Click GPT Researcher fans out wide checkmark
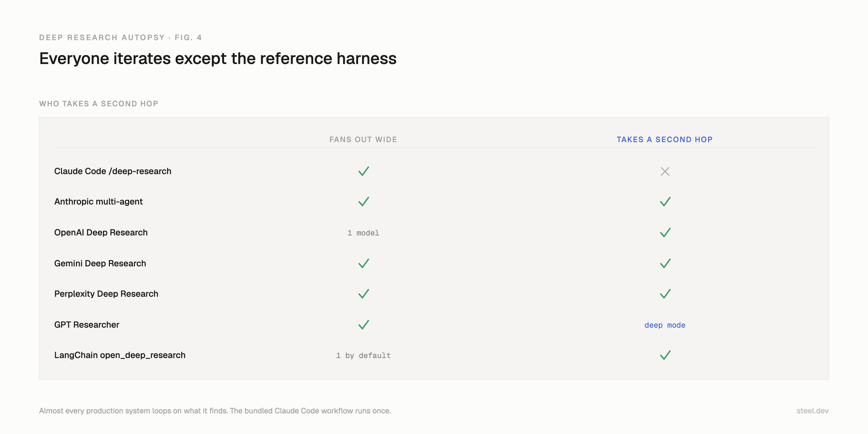868x434 pixels. coord(363,324)
